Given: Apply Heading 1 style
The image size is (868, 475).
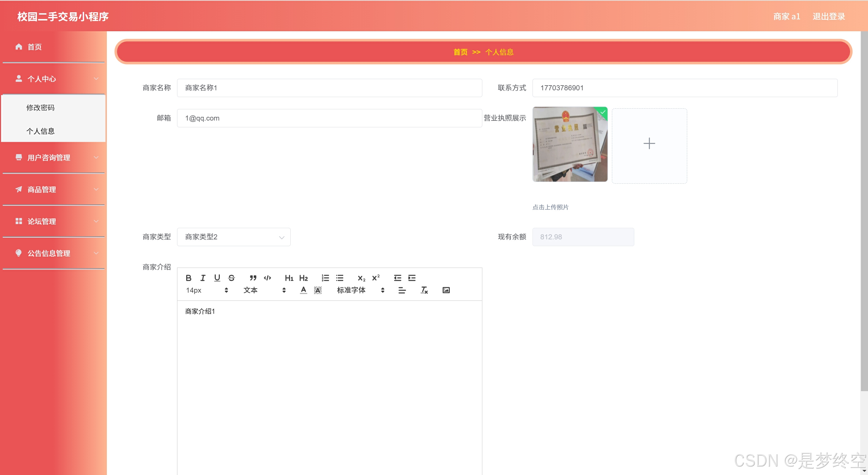Looking at the screenshot, I should click(289, 278).
